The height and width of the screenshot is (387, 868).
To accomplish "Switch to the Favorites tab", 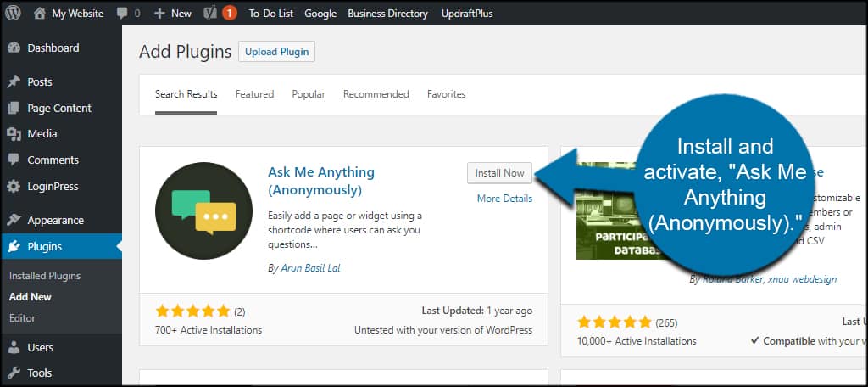I will (446, 94).
